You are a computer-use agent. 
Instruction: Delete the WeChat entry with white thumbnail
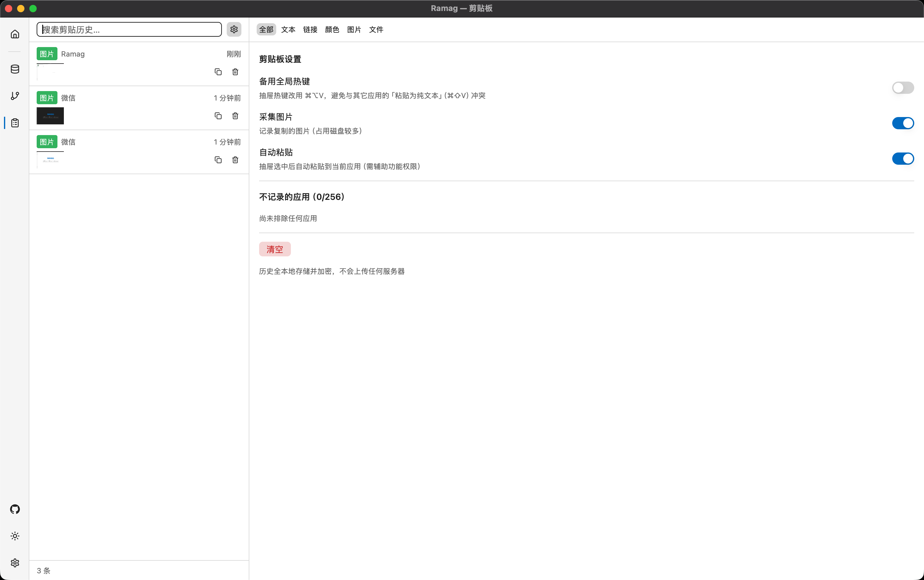click(x=235, y=160)
